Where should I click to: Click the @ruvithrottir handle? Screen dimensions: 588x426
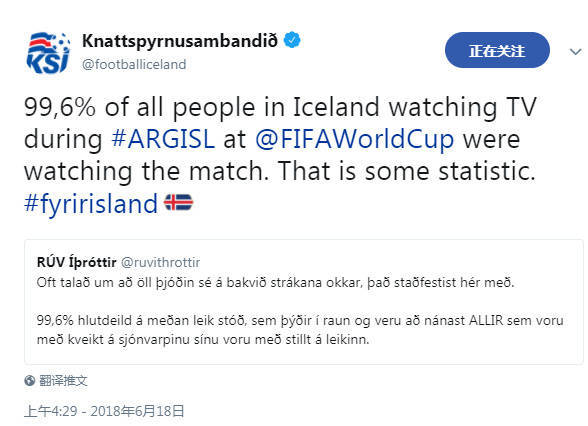[x=161, y=262]
